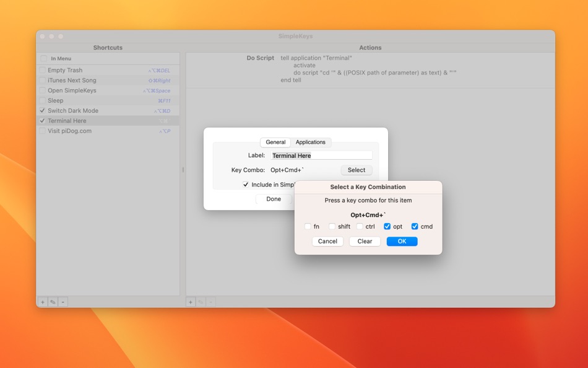Click the Actions column header
The height and width of the screenshot is (368, 588).
pyautogui.click(x=370, y=48)
